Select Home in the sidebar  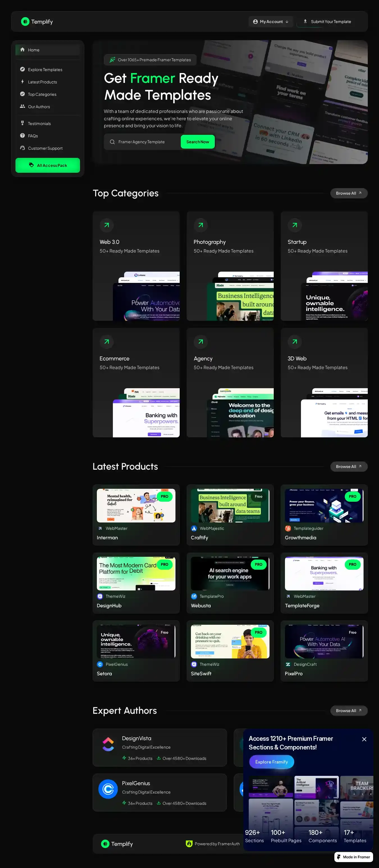pyautogui.click(x=47, y=50)
